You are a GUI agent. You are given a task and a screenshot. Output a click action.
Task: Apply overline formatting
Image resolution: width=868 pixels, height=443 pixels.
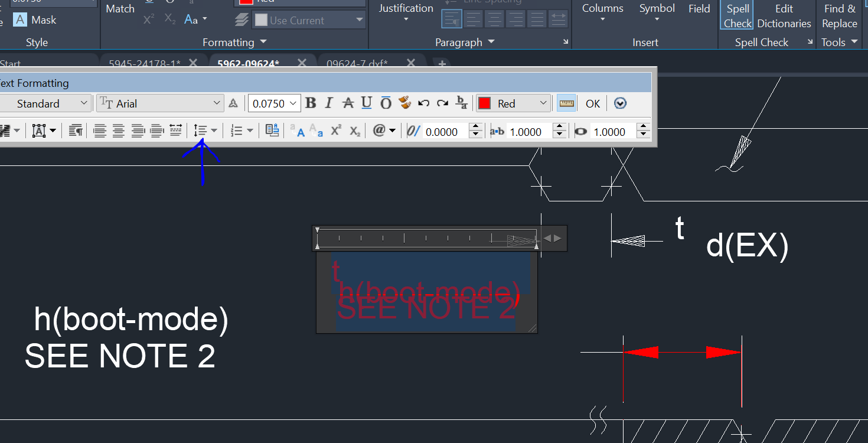tap(386, 103)
